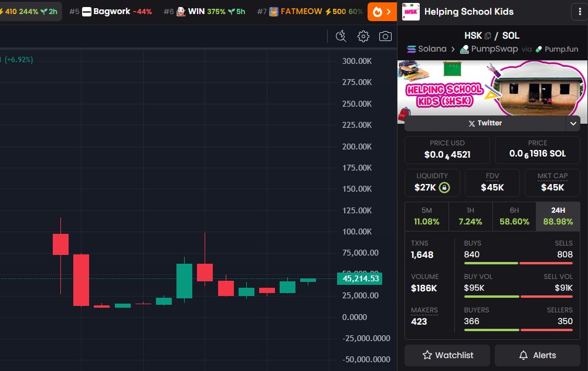This screenshot has height=371, width=588.
Task: Click the BUYS 840 value
Action: [x=472, y=254]
